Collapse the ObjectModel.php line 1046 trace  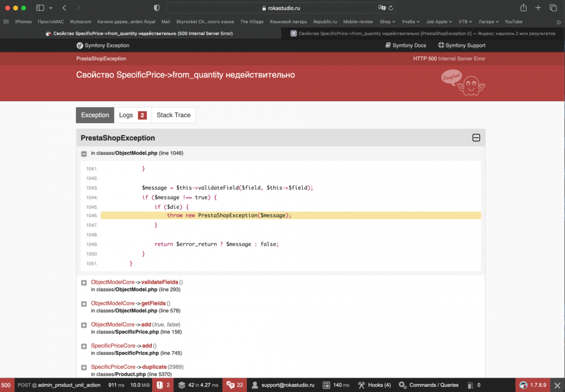click(x=84, y=154)
